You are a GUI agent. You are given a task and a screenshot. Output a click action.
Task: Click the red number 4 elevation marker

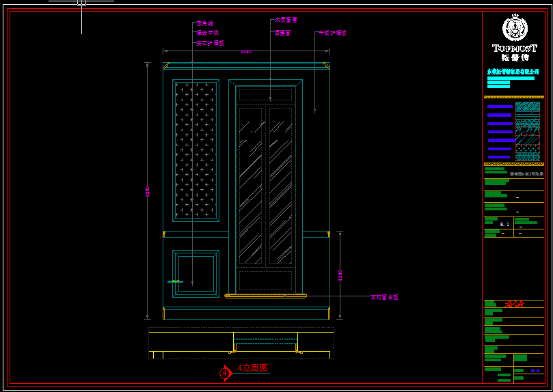225,374
